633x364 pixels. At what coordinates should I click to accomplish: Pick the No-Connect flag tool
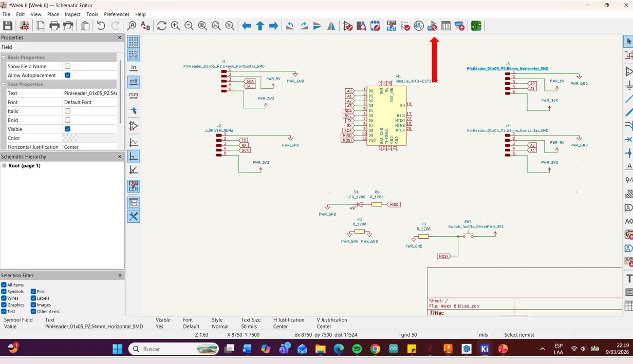click(x=628, y=140)
